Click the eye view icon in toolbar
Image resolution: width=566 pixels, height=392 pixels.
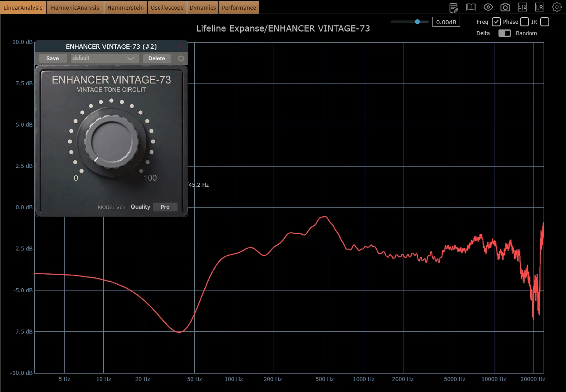(488, 7)
